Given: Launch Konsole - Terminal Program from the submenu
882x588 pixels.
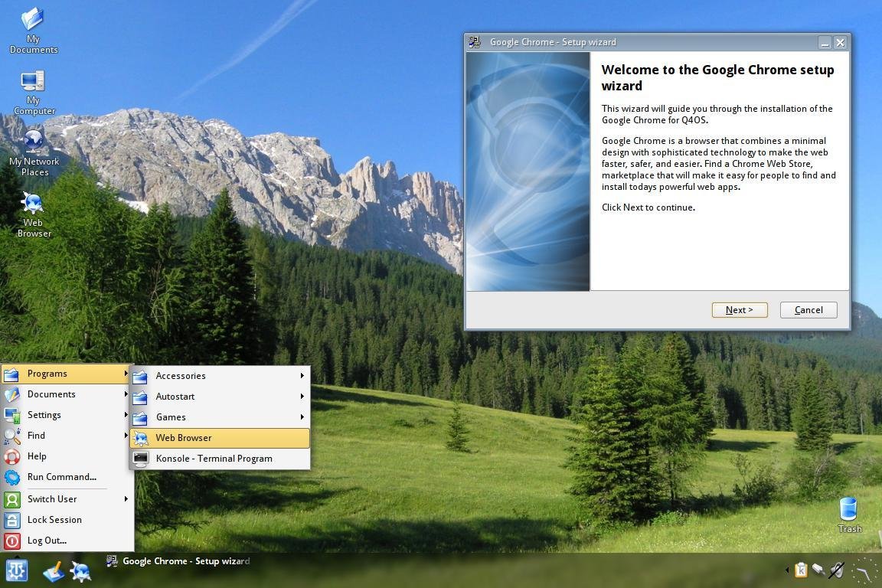Looking at the screenshot, I should 220,459.
